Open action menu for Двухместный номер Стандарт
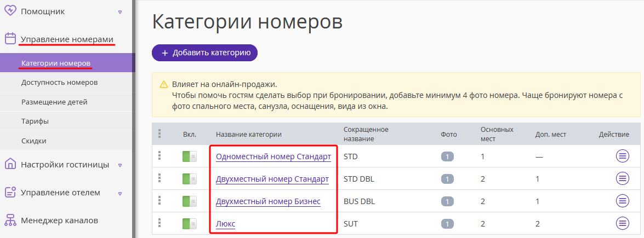 click(623, 178)
